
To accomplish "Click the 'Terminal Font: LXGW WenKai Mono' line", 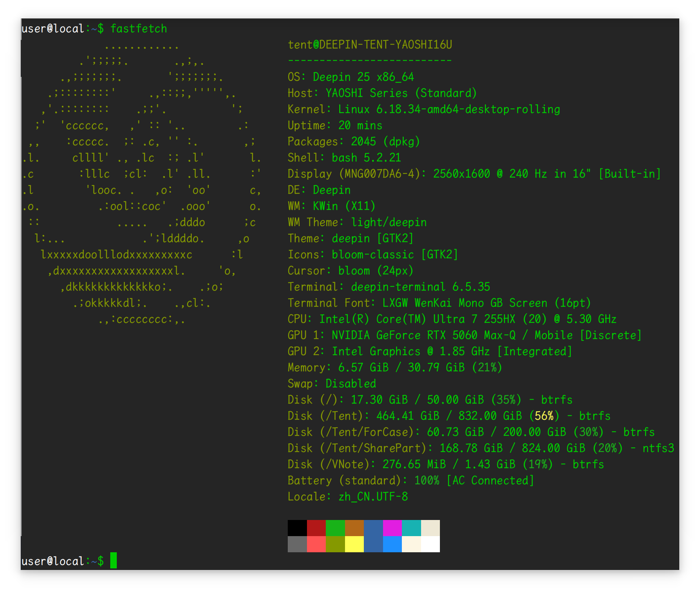I will 440,303.
